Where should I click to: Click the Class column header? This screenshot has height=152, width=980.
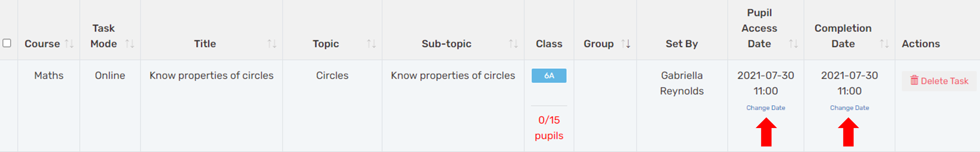point(549,44)
